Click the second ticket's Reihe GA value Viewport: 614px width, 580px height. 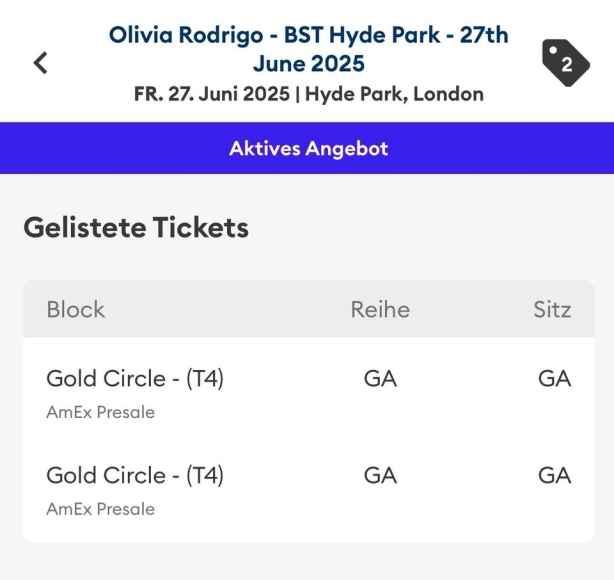coord(380,475)
